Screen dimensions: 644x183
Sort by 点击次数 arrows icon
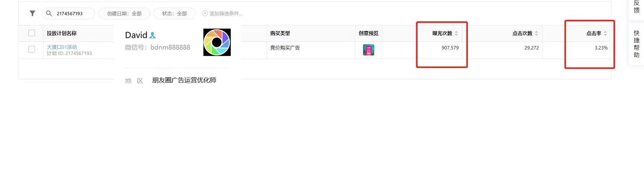536,33
